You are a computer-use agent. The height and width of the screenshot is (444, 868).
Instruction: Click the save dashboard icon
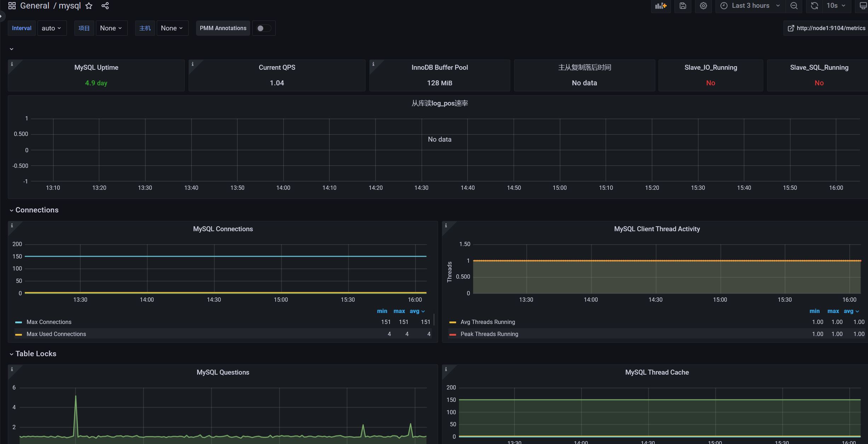click(683, 6)
